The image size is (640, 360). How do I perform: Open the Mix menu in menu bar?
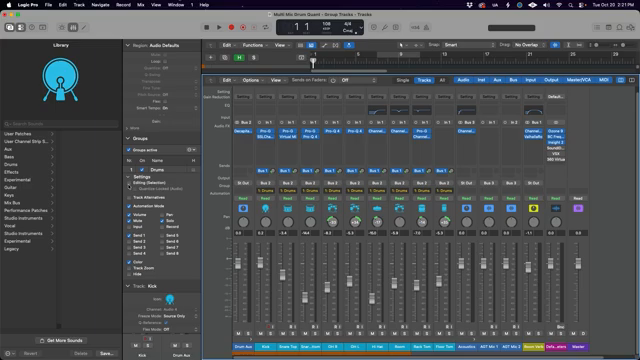pos(141,5)
